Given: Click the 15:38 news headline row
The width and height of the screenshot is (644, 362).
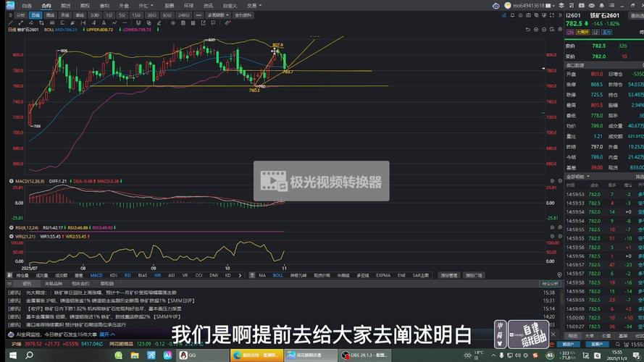Looking at the screenshot, I should click(281, 292).
